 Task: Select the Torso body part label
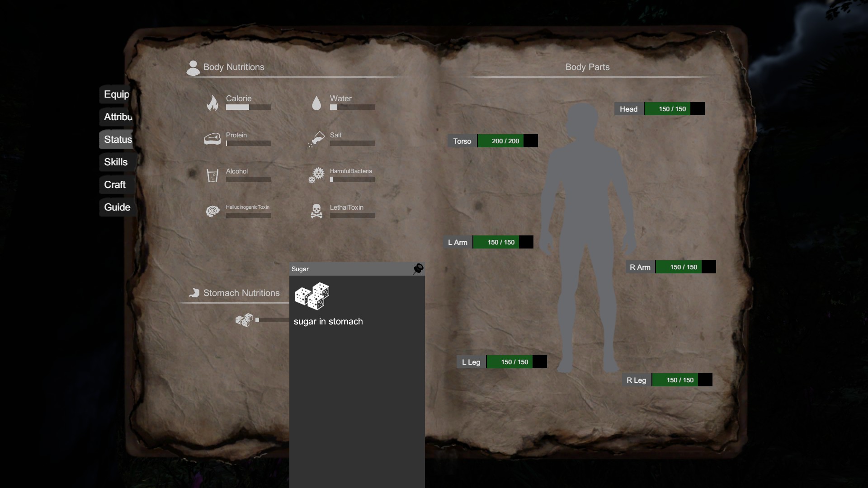click(x=462, y=141)
